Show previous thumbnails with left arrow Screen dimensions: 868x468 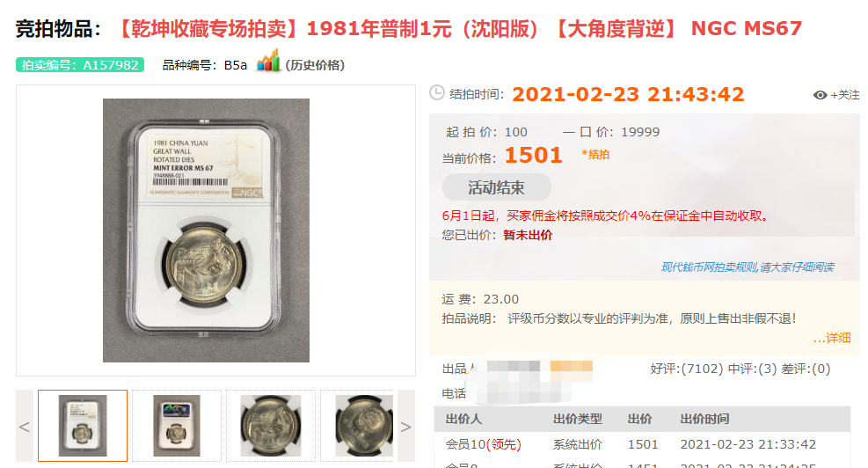(x=25, y=426)
